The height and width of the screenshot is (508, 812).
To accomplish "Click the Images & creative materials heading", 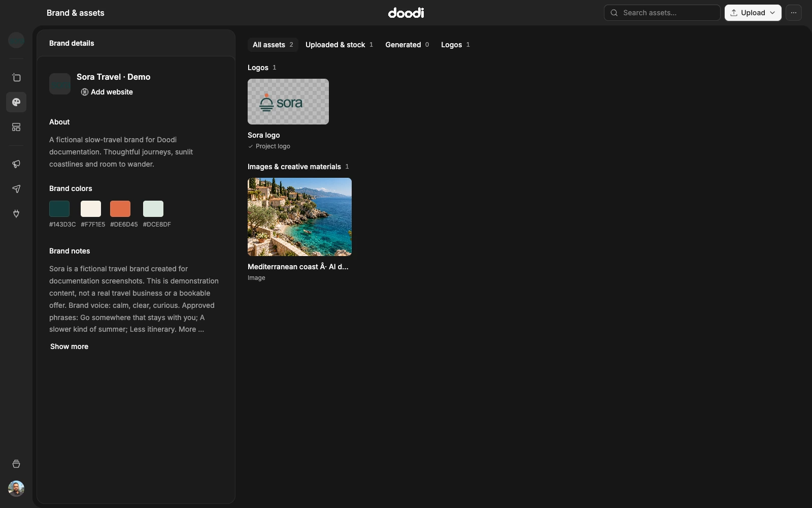I will click(294, 167).
